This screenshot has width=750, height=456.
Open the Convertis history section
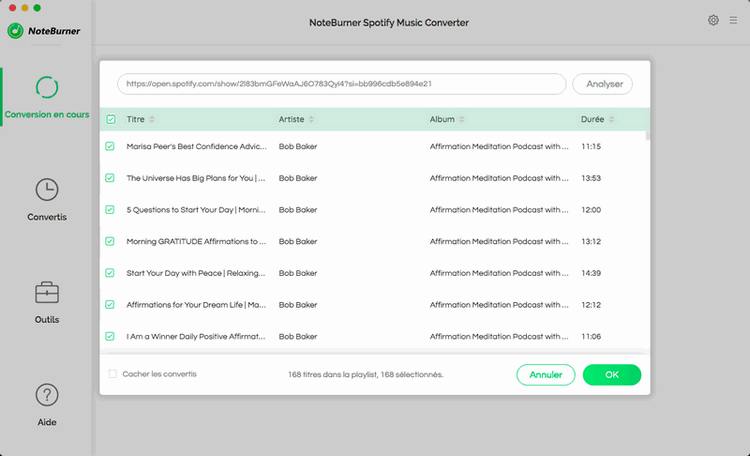(x=47, y=200)
